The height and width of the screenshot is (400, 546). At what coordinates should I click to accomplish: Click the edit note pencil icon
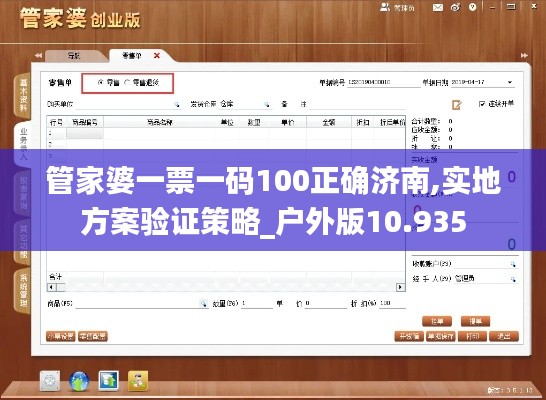tap(457, 104)
